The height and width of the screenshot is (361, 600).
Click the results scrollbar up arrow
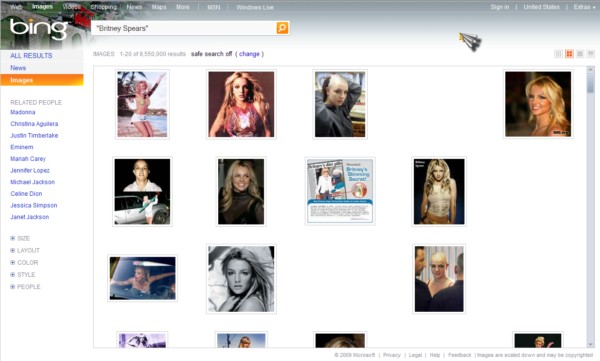click(x=590, y=70)
